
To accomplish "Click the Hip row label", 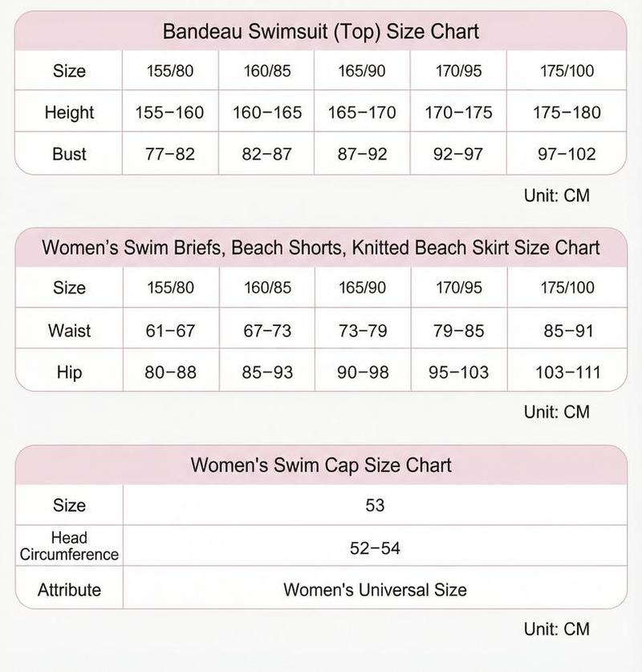I will (x=69, y=373).
